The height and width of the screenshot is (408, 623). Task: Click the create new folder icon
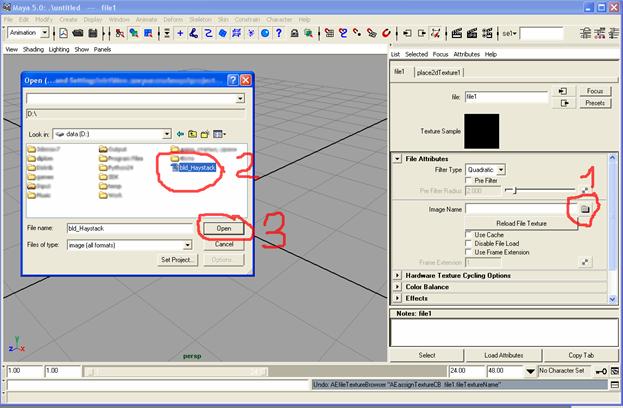tap(206, 133)
